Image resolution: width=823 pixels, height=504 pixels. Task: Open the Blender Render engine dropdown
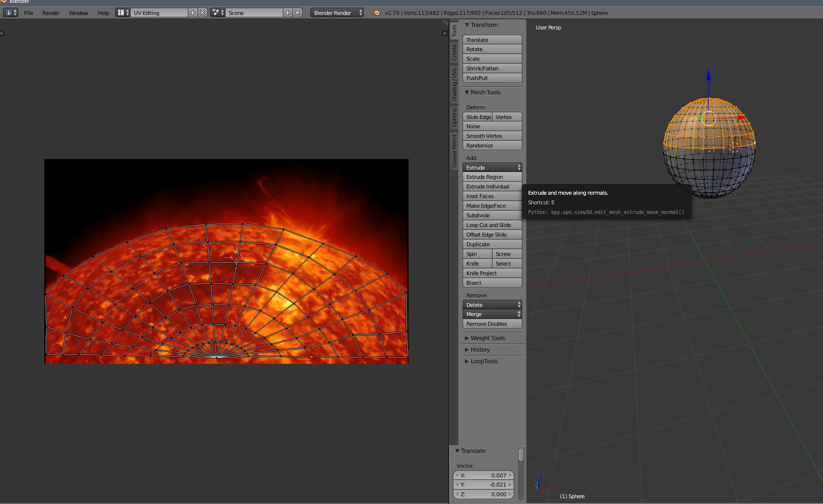(337, 13)
